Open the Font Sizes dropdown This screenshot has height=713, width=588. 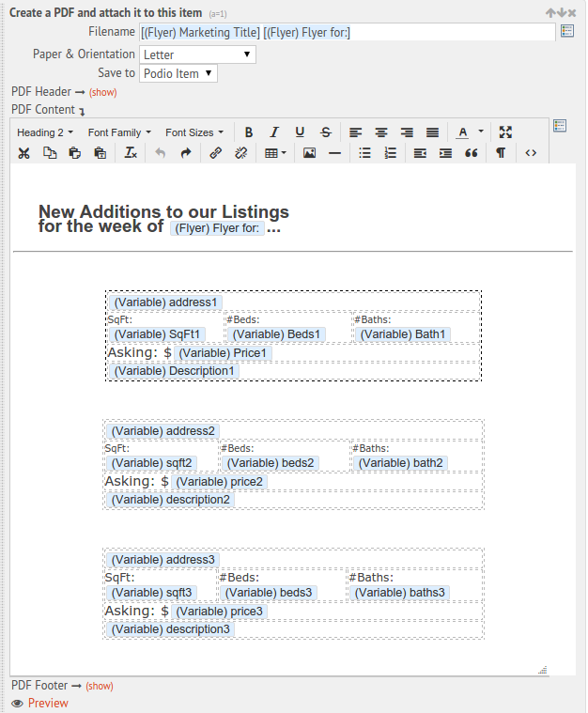click(x=194, y=132)
